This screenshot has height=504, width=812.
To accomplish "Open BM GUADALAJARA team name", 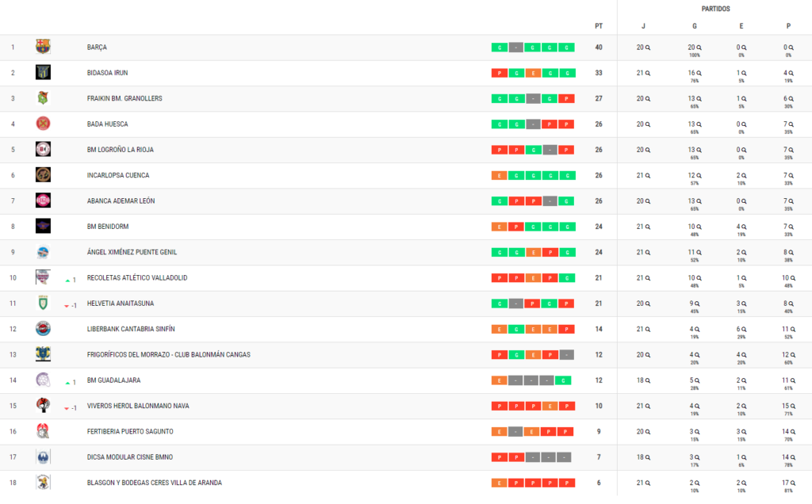I will coord(113,380).
